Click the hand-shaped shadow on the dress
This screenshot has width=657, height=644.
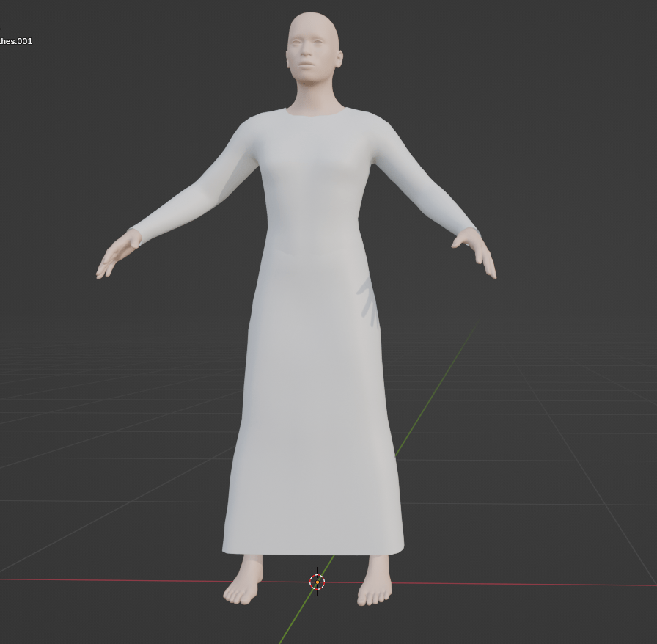370,301
